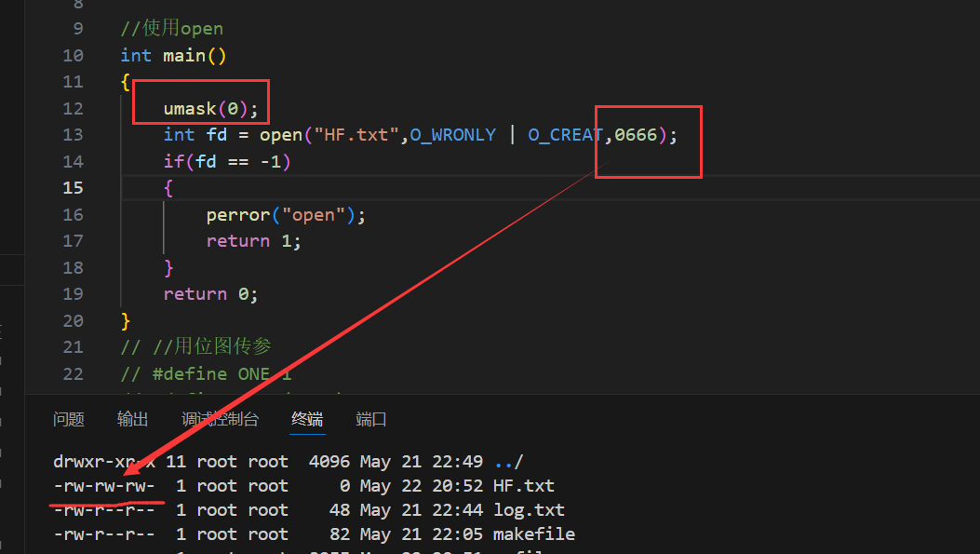The image size is (980, 554).
Task: Click the perror("open") statement
Action: coord(286,215)
